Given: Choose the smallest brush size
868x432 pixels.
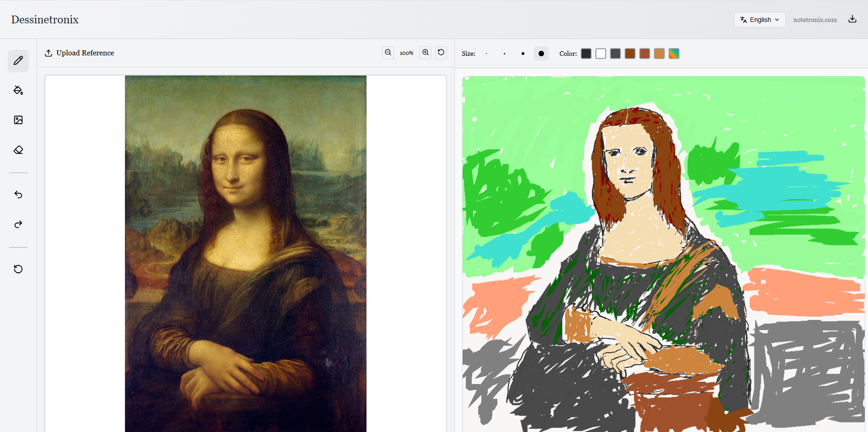Looking at the screenshot, I should (486, 54).
